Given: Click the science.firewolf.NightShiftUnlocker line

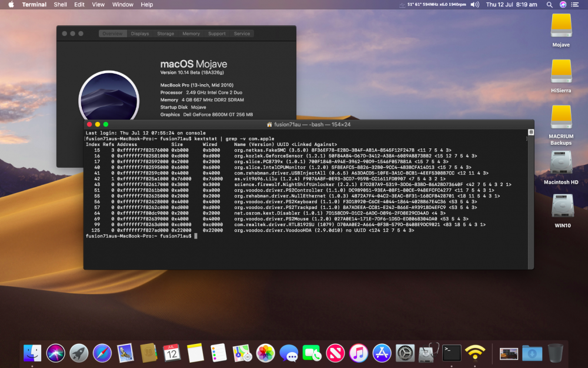Looking at the screenshot, I should (x=299, y=184).
